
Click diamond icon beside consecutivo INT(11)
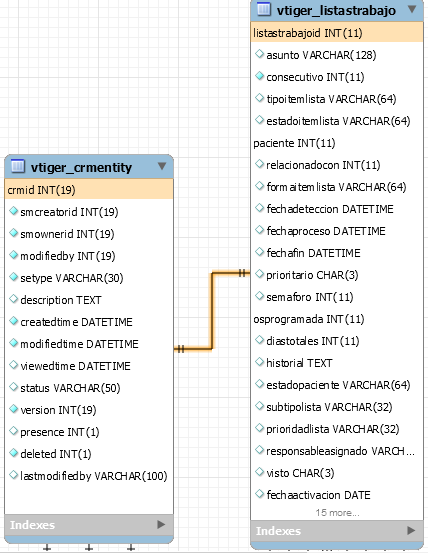[259, 76]
